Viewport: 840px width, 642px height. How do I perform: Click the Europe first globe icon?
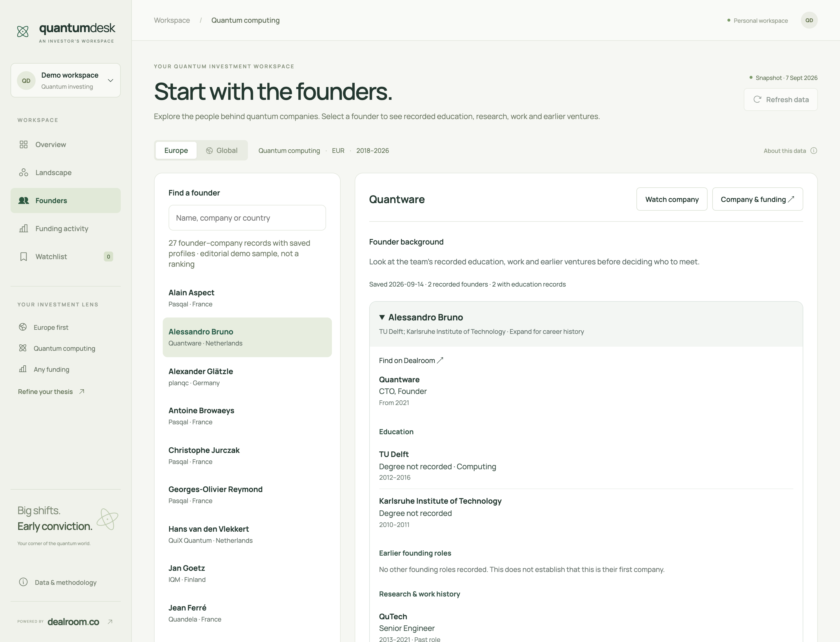pyautogui.click(x=23, y=327)
